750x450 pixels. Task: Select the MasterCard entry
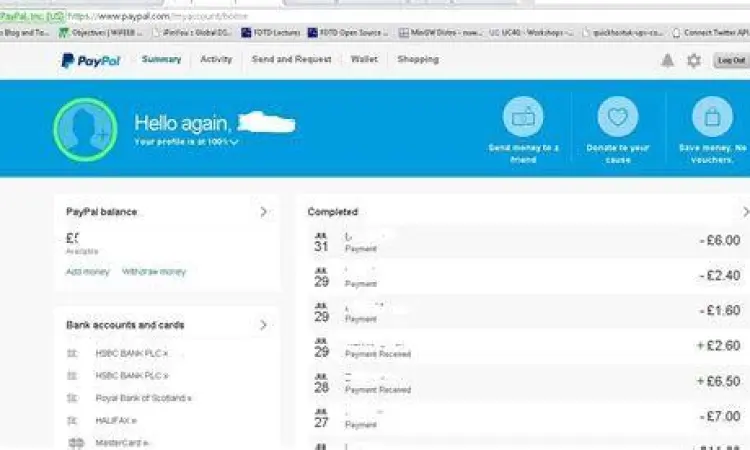[121, 443]
